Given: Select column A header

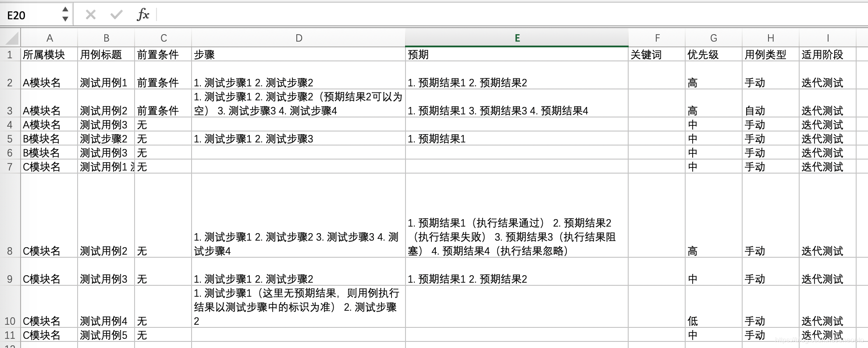Looking at the screenshot, I should coord(50,38).
